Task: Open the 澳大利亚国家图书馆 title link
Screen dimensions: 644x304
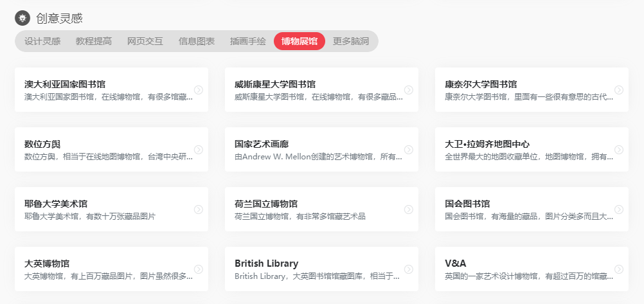Action: coord(65,84)
